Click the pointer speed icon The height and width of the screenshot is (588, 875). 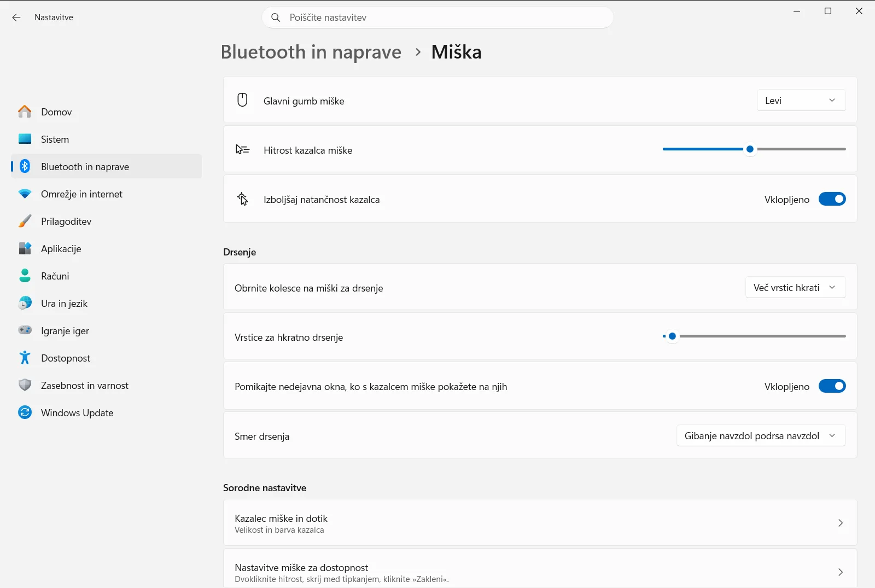tap(242, 149)
